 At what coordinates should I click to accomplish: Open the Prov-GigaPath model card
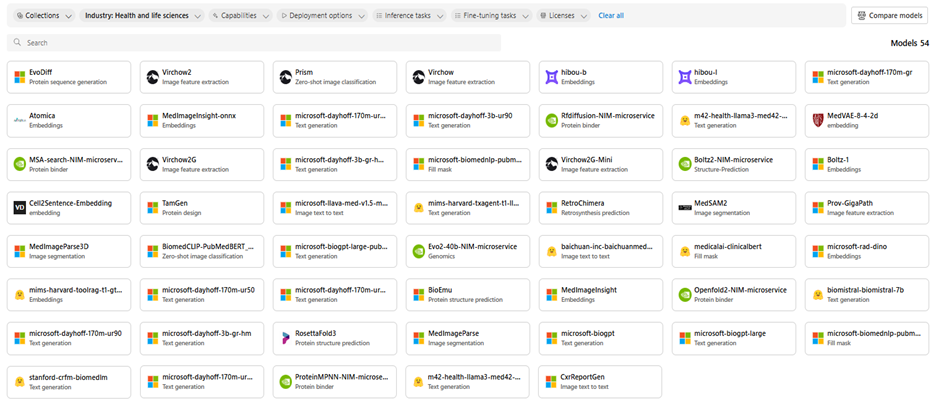(867, 207)
